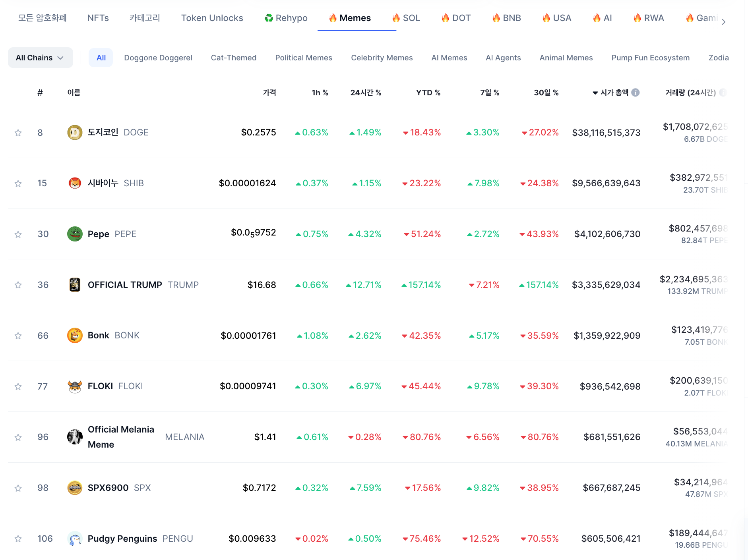Switch to the SOL tab

click(x=406, y=18)
